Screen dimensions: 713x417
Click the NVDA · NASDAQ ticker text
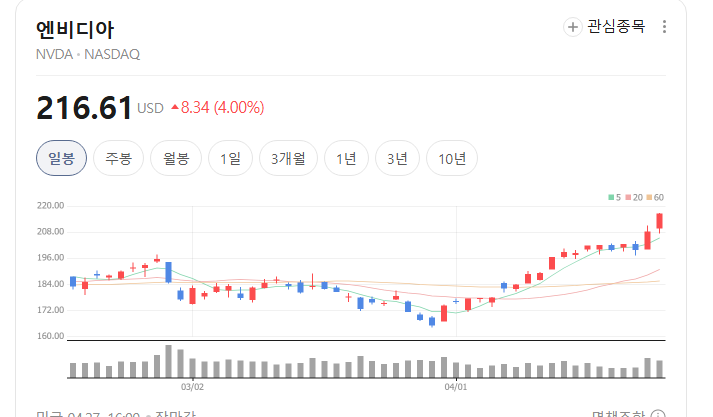pyautogui.click(x=88, y=54)
